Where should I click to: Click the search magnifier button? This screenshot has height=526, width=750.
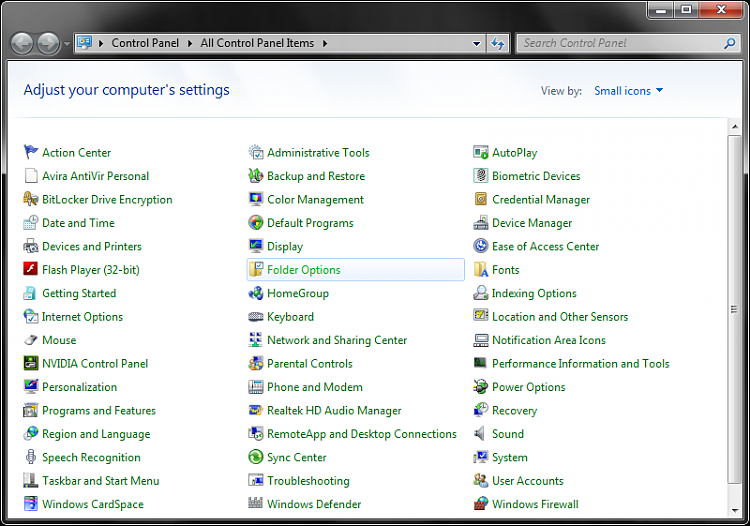(x=730, y=43)
